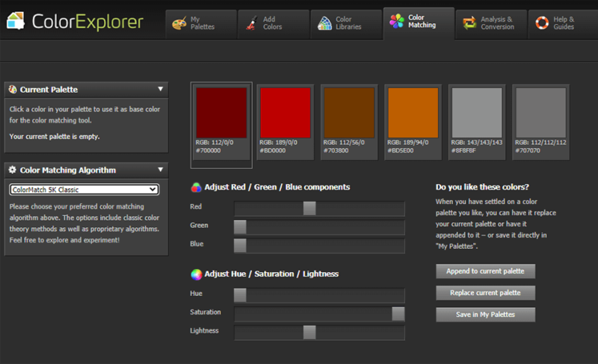Click Save in My Palettes button
This screenshot has height=364, width=598.
coord(485,315)
